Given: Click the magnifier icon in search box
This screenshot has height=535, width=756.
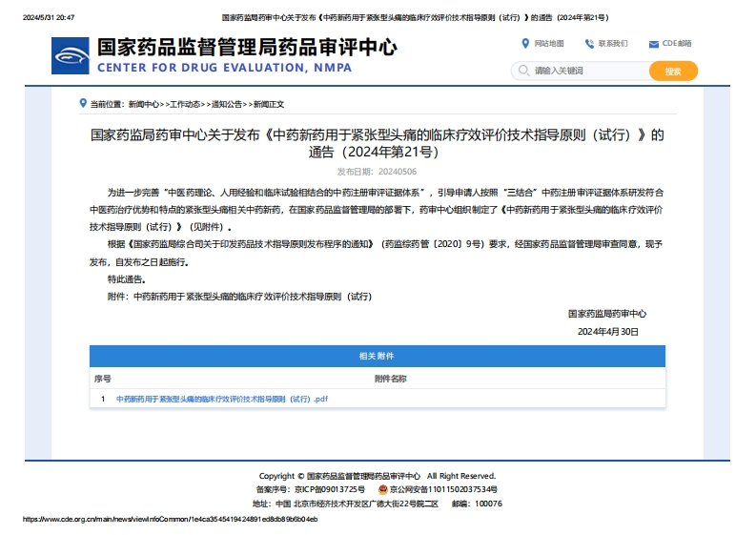Looking at the screenshot, I should (x=523, y=71).
